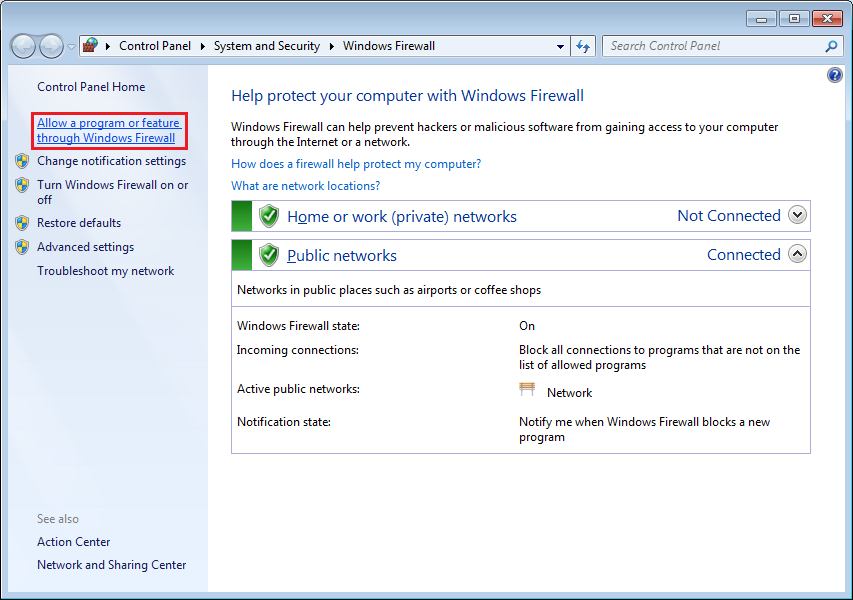
Task: Open the Help question mark icon
Action: (835, 74)
